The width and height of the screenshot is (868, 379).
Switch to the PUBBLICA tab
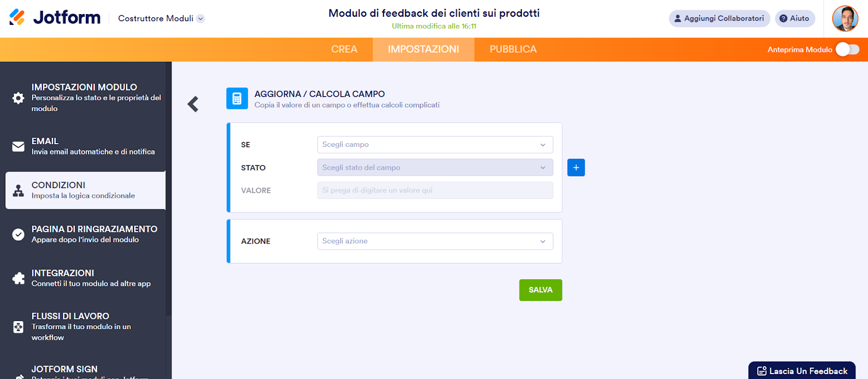(513, 49)
